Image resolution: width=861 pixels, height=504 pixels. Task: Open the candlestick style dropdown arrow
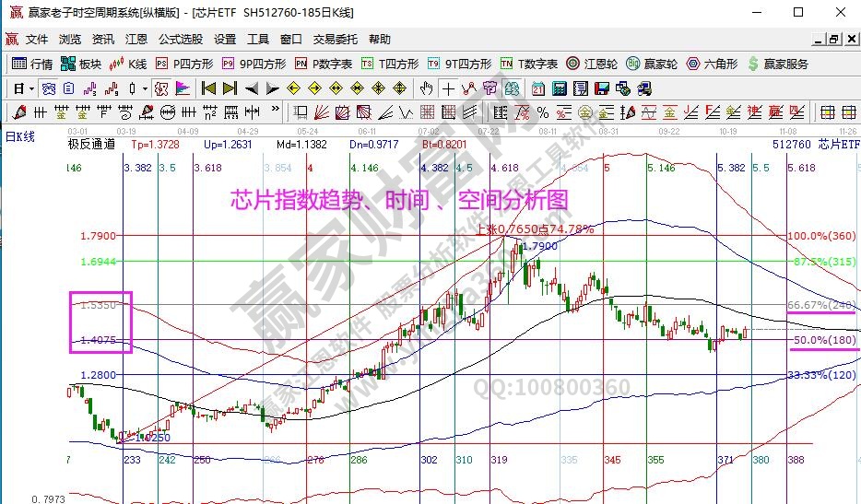[x=145, y=88]
